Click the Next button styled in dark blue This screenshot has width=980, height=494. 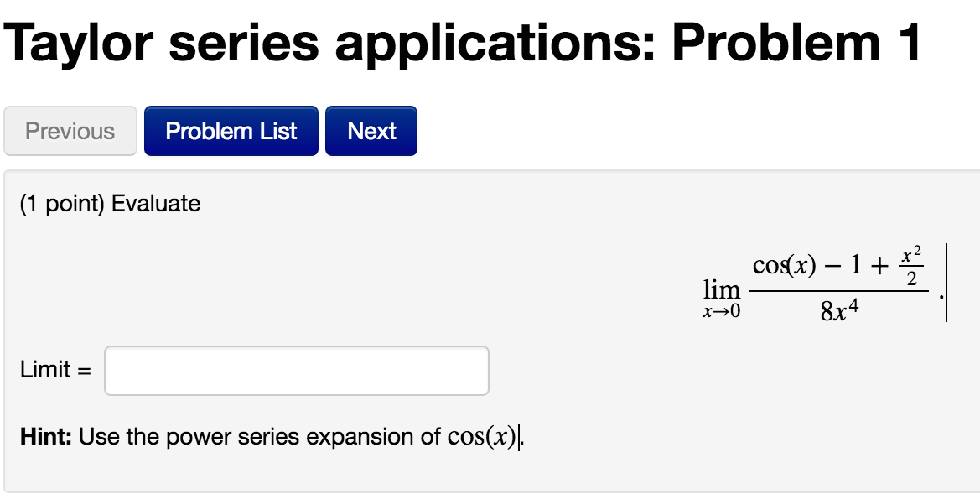[x=371, y=131]
